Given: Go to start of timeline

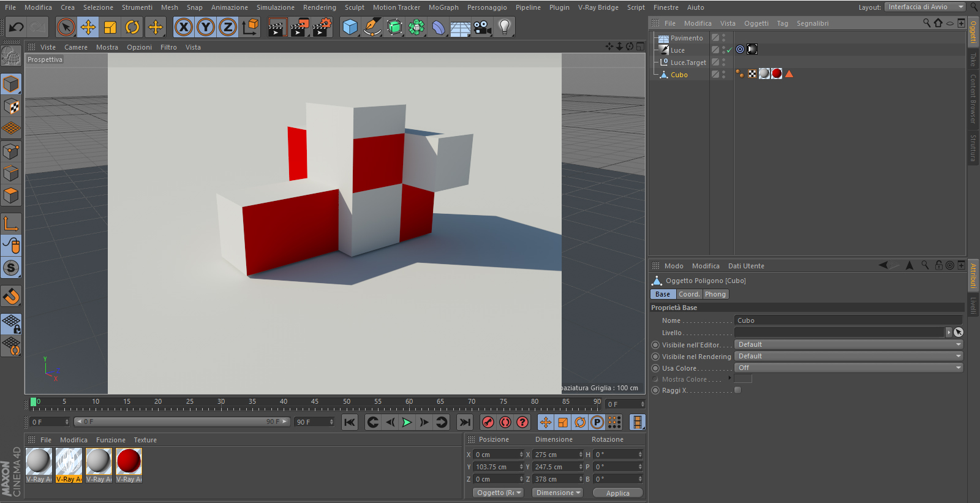Looking at the screenshot, I should (x=350, y=422).
